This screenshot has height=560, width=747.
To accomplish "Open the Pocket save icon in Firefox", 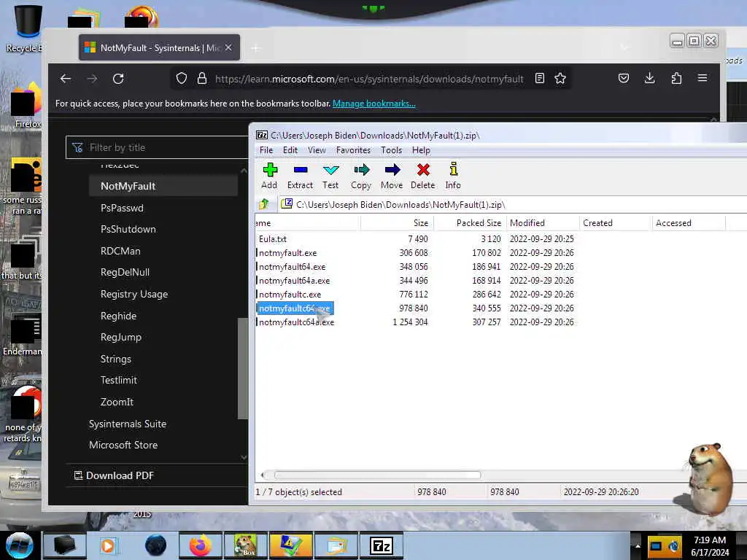I will [x=624, y=78].
